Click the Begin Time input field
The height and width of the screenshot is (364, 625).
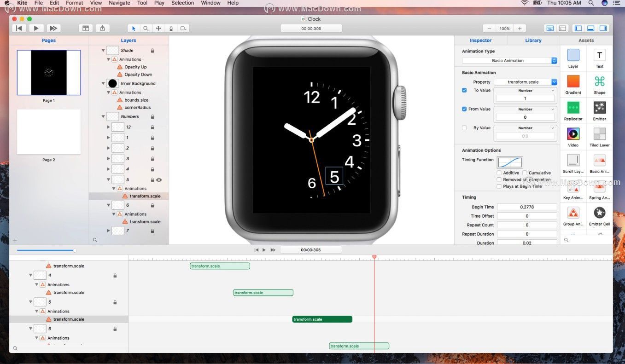click(x=527, y=207)
